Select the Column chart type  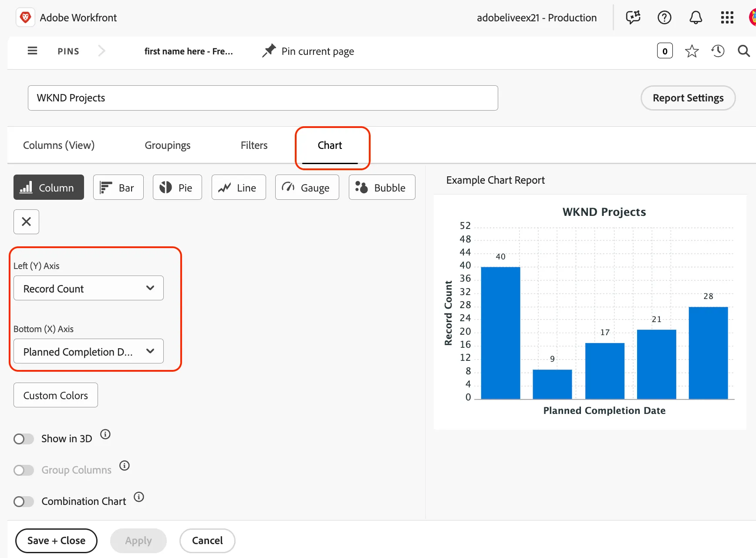point(49,187)
